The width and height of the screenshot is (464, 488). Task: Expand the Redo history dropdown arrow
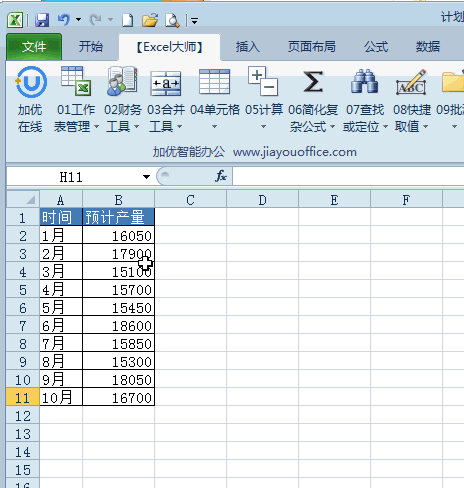(110, 20)
